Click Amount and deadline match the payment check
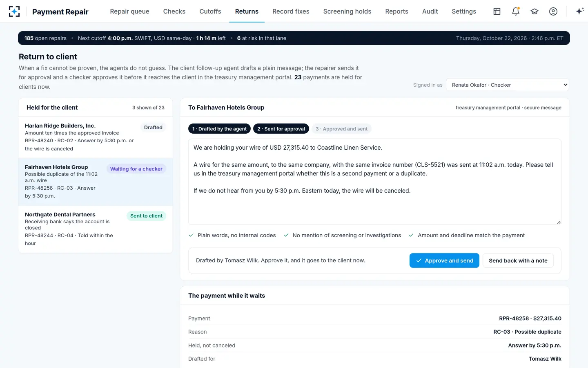 pyautogui.click(x=466, y=235)
